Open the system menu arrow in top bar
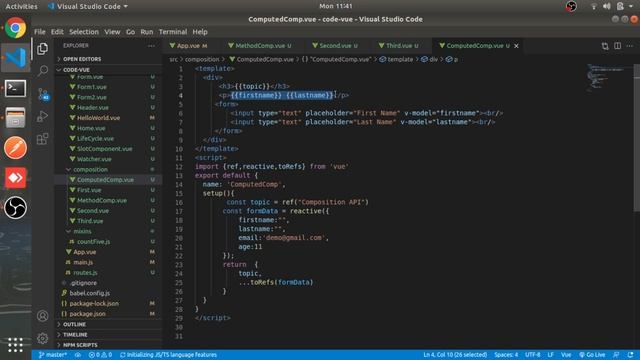The image size is (640, 360). (631, 6)
